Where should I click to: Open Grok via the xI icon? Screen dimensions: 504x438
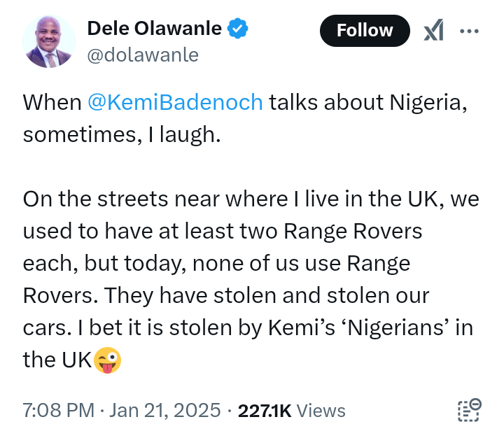(433, 30)
